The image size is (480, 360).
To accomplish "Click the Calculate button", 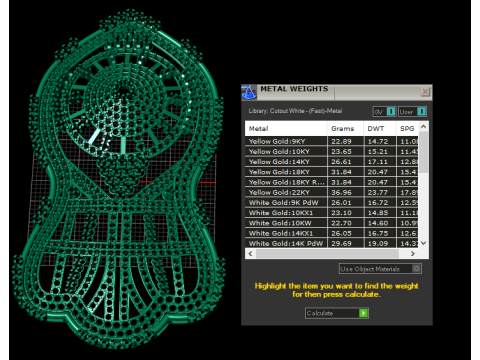I will (x=337, y=313).
